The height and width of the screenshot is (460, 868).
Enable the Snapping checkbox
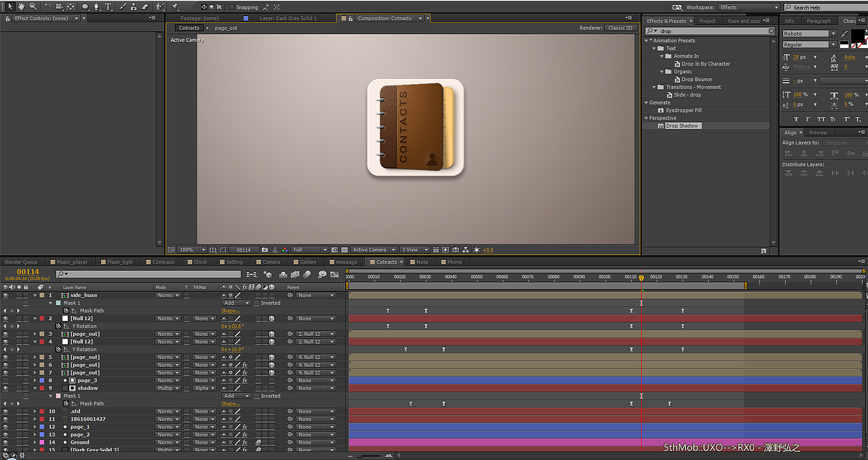[231, 7]
